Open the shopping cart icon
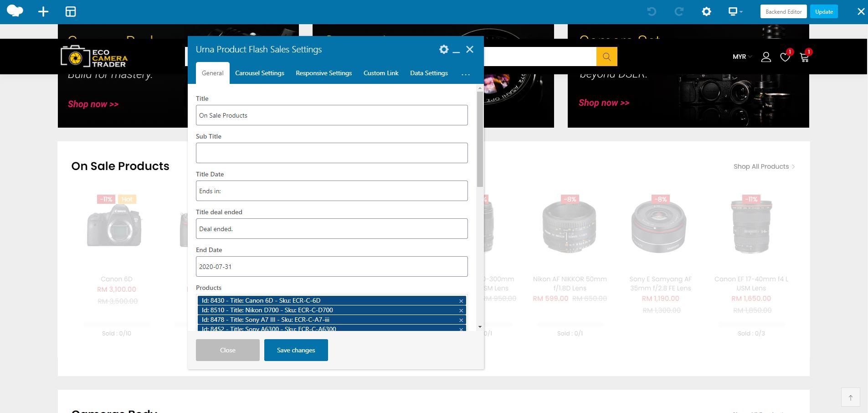 click(x=804, y=57)
